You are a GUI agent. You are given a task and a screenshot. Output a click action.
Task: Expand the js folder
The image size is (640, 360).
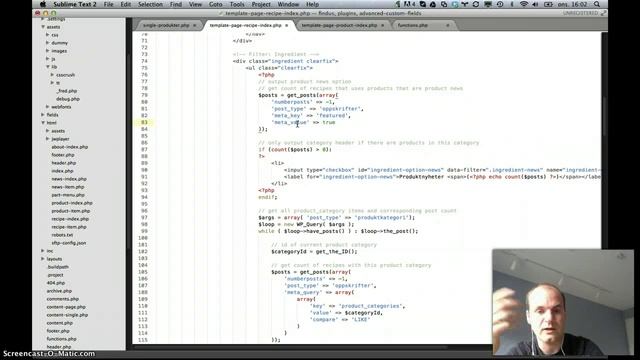(x=48, y=59)
